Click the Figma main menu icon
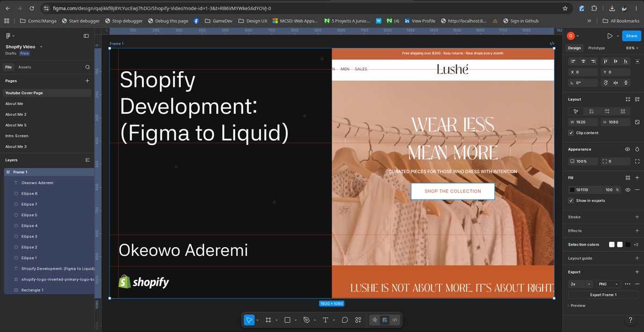This screenshot has height=332, width=644. tap(9, 36)
